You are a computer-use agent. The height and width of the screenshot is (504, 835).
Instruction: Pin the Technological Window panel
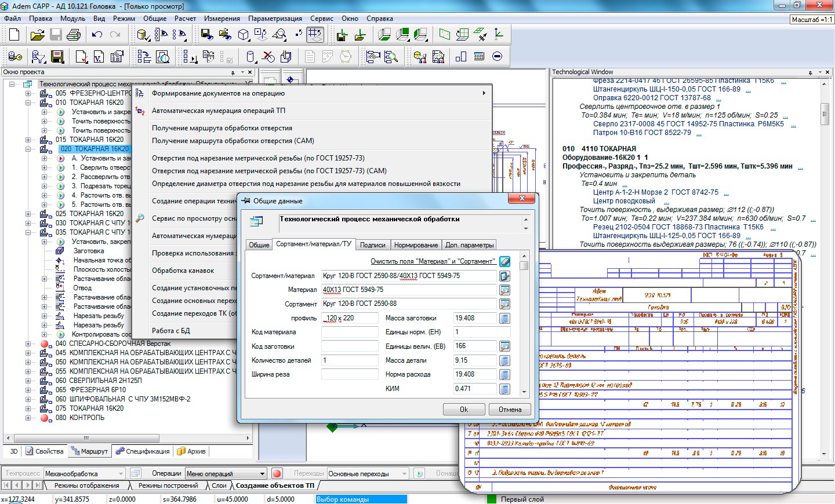pyautogui.click(x=810, y=72)
